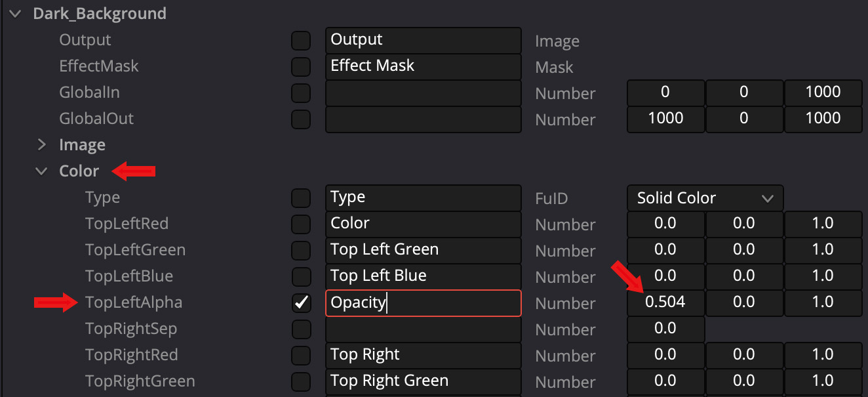This screenshot has width=868, height=397.
Task: Click the TopRightRed row label
Action: click(131, 355)
